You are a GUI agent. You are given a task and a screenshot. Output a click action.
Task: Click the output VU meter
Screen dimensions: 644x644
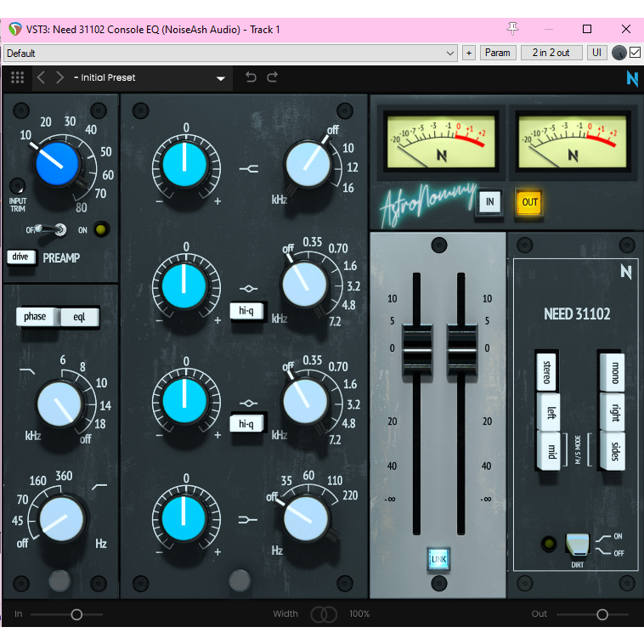572,141
